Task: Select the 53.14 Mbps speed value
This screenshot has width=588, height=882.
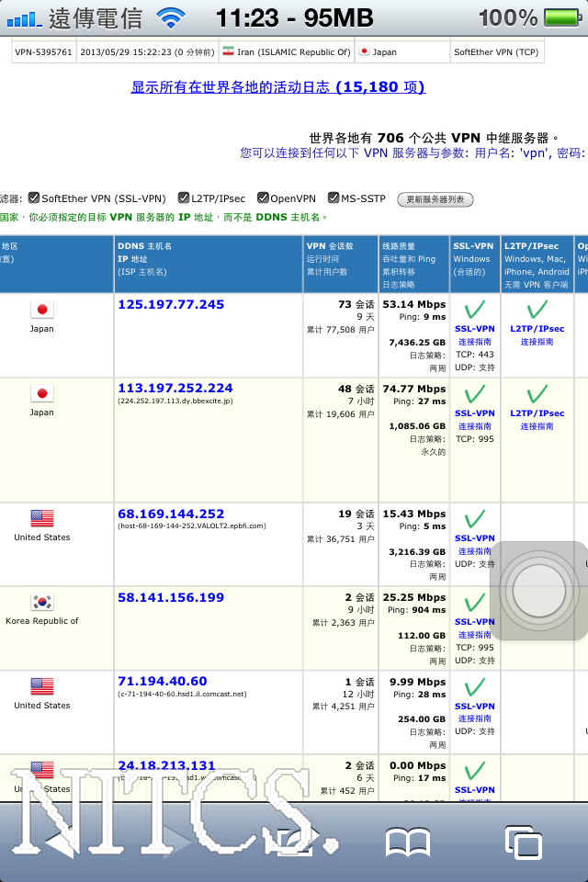Action: point(414,304)
